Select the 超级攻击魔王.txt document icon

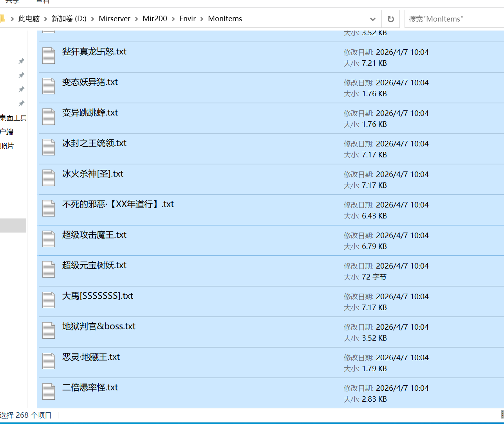[49, 239]
